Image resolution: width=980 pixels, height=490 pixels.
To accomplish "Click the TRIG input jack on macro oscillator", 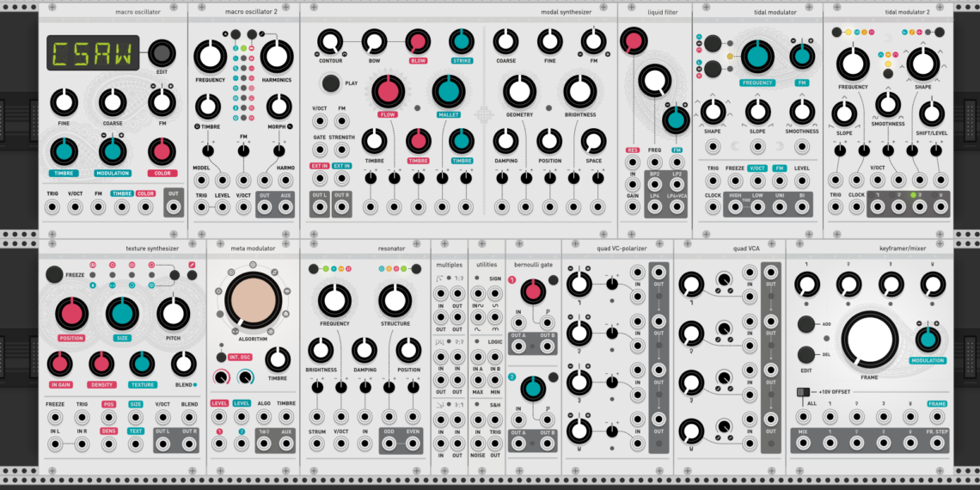I will pos(52,207).
